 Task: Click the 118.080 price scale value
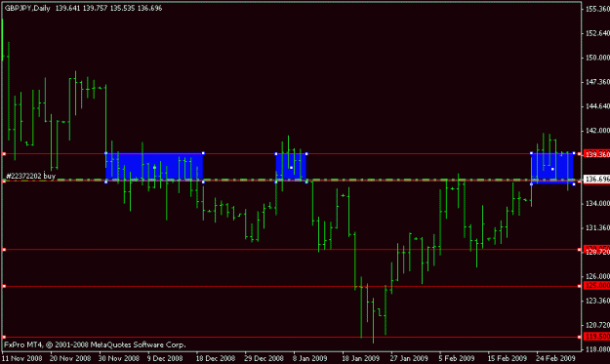tap(597, 349)
